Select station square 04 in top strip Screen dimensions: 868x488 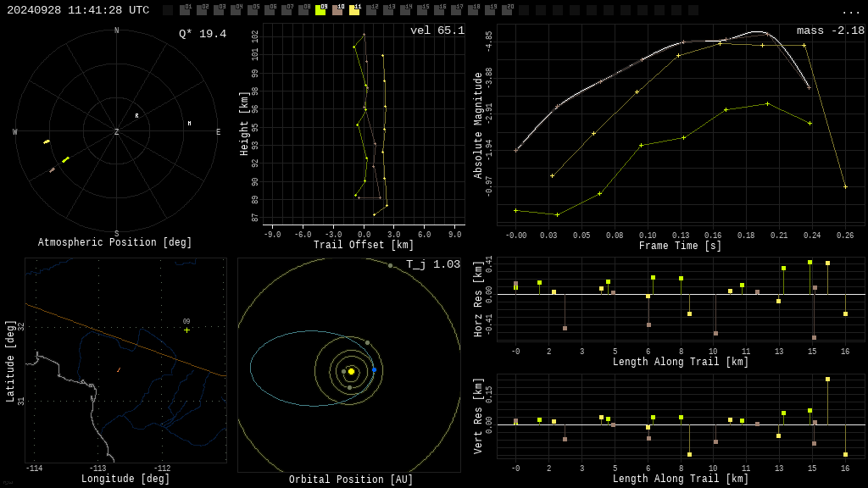click(x=236, y=10)
